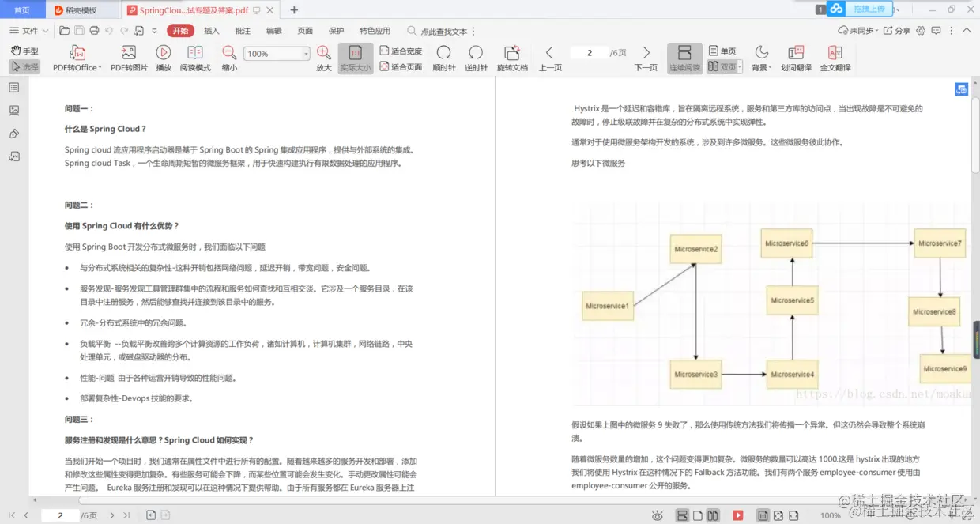980x524 pixels.
Task: Convert PDF to image (PDF转图片)
Action: [129, 58]
